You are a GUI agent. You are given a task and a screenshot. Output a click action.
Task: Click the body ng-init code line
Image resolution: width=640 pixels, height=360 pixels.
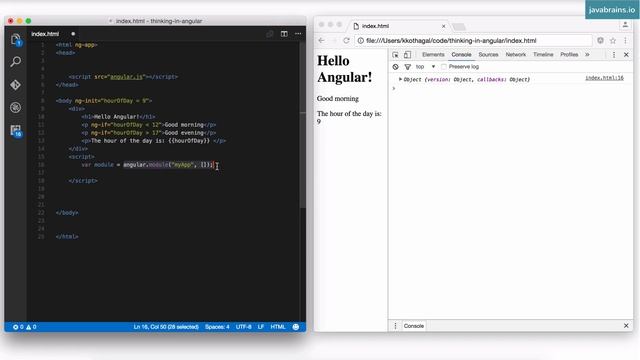(x=104, y=101)
